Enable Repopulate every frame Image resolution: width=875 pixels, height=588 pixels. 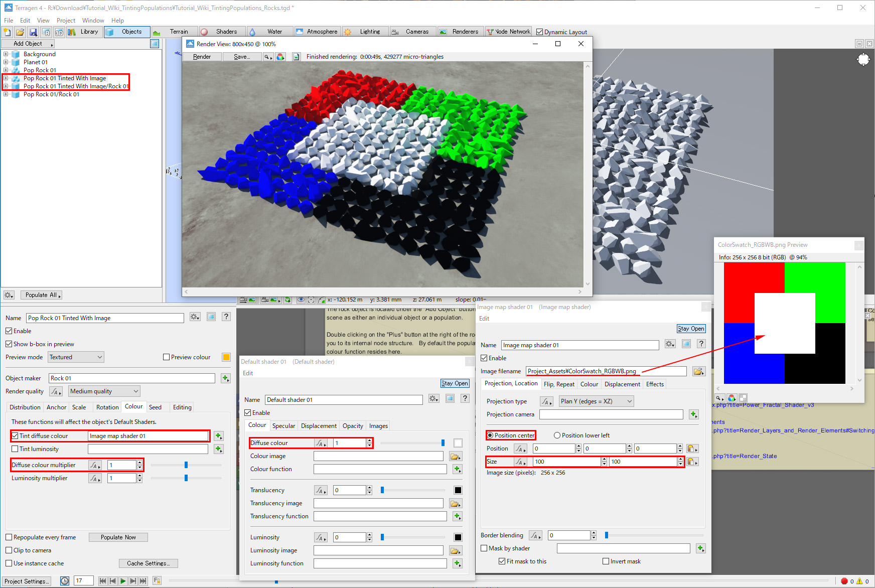9,537
